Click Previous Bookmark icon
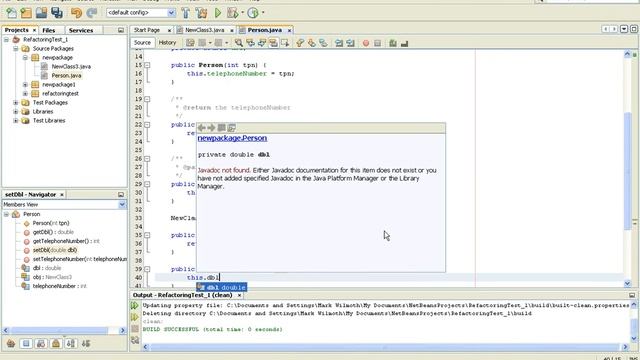Screen dimensions: 640x360 300,43
